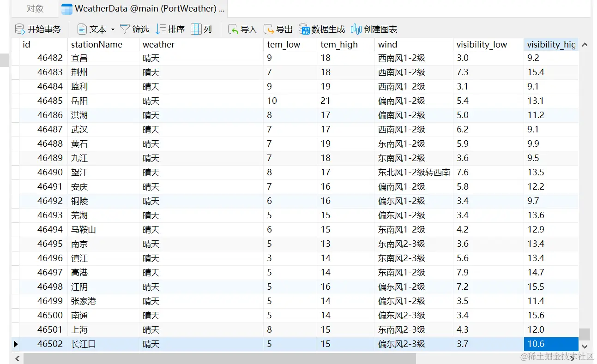597x364 pixels.
Task: Select station name cell 南通
Action: [103, 315]
